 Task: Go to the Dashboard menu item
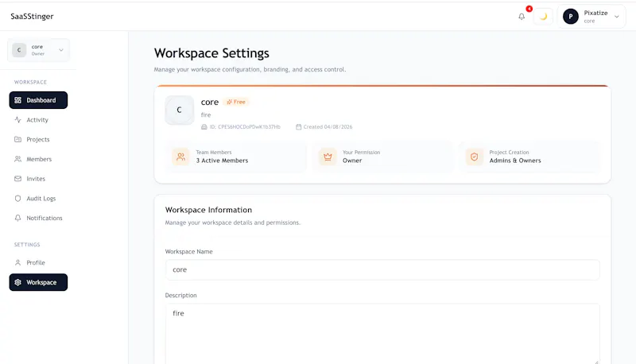click(x=38, y=100)
